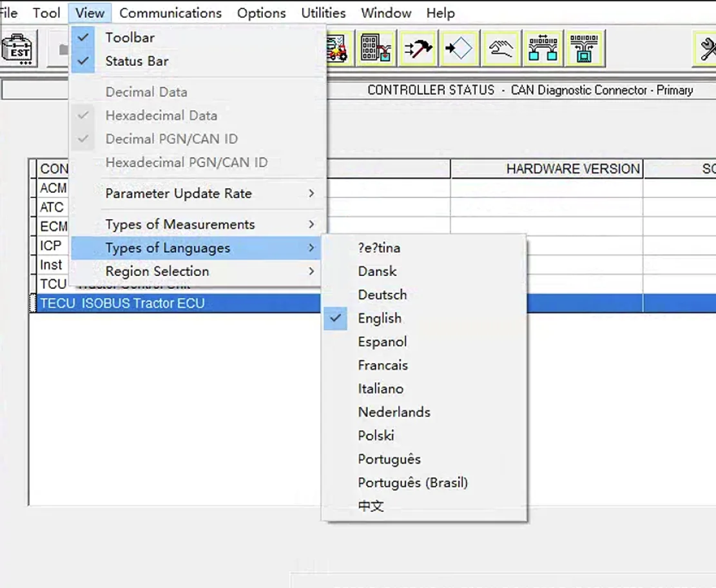Select the TECU ISOBUS Tractor ECU row
The width and height of the screenshot is (716, 588).
coord(122,304)
